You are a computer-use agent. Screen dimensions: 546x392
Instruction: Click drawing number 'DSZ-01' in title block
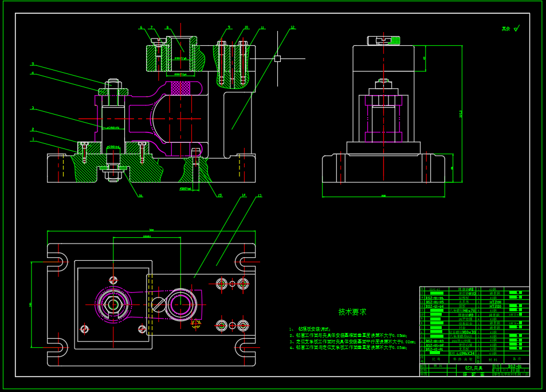point(514,366)
